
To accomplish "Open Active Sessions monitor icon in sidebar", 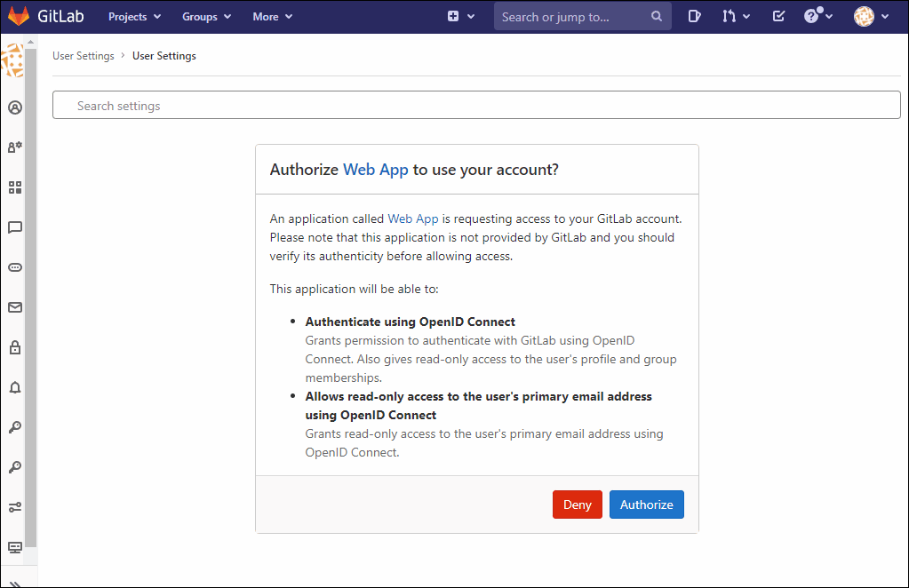I will click(15, 547).
